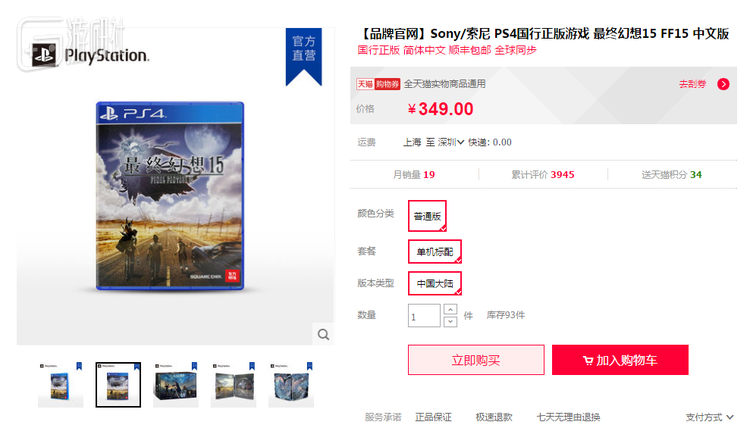The width and height of the screenshot is (750, 425).
Task: Click the 月销量 19 monthly sales figure
Action: (414, 174)
